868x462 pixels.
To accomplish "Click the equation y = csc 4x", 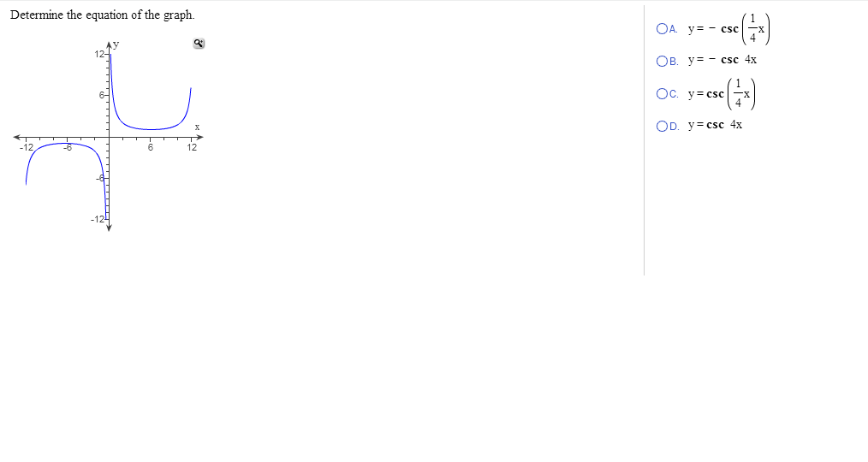I will click(716, 125).
